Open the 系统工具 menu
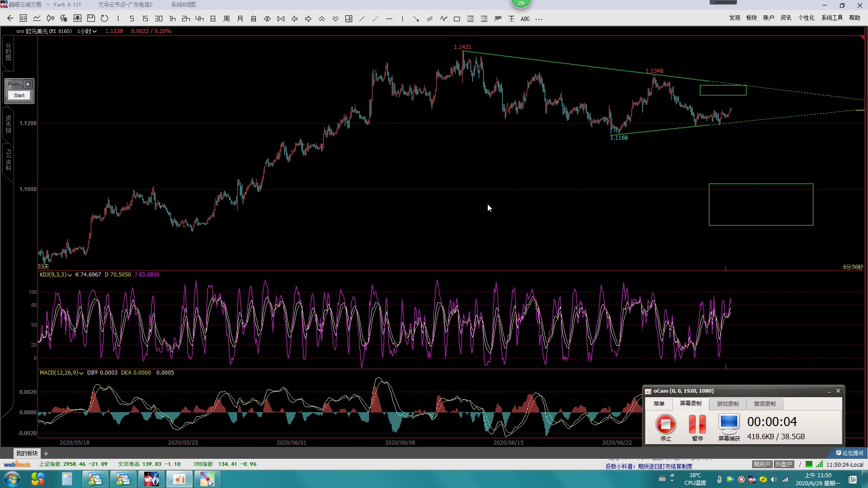 [832, 18]
